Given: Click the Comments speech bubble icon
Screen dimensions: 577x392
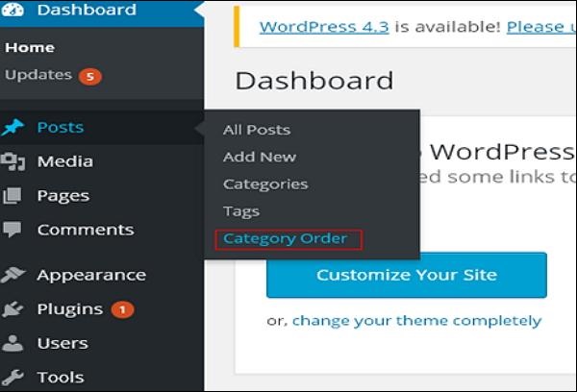Looking at the screenshot, I should 13,231.
